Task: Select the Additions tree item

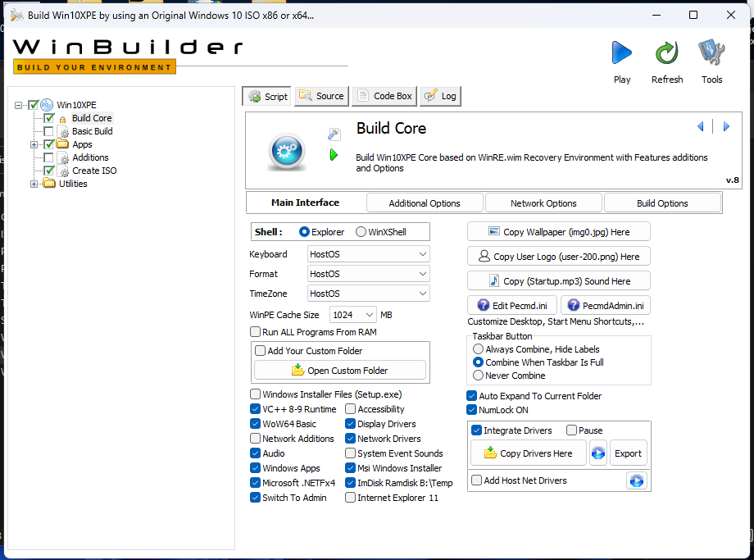Action: (x=90, y=157)
